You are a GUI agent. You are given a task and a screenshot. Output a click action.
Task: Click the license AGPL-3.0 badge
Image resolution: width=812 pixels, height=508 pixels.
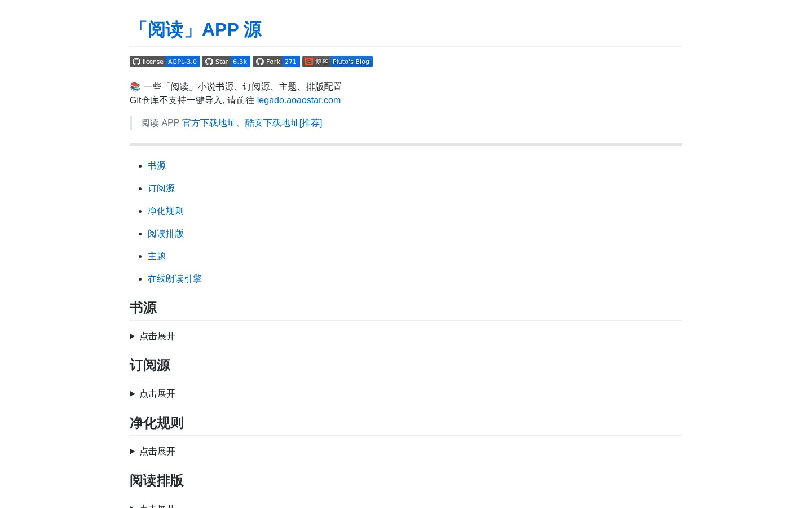coord(165,62)
